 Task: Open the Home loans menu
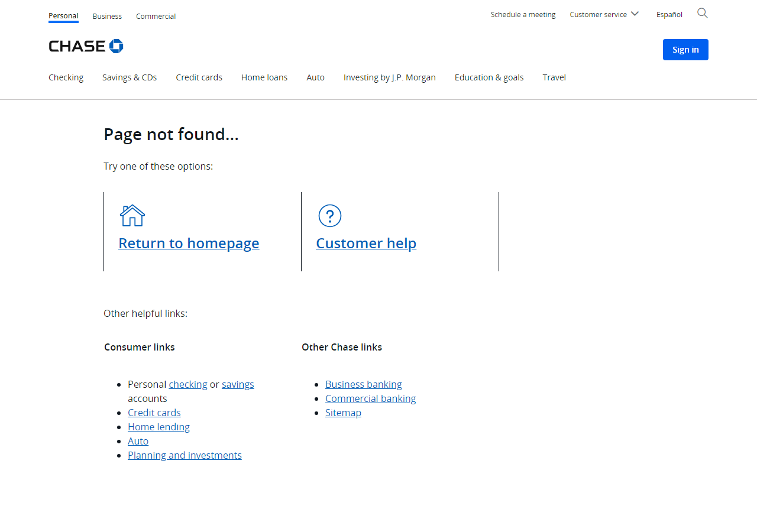[x=264, y=77]
